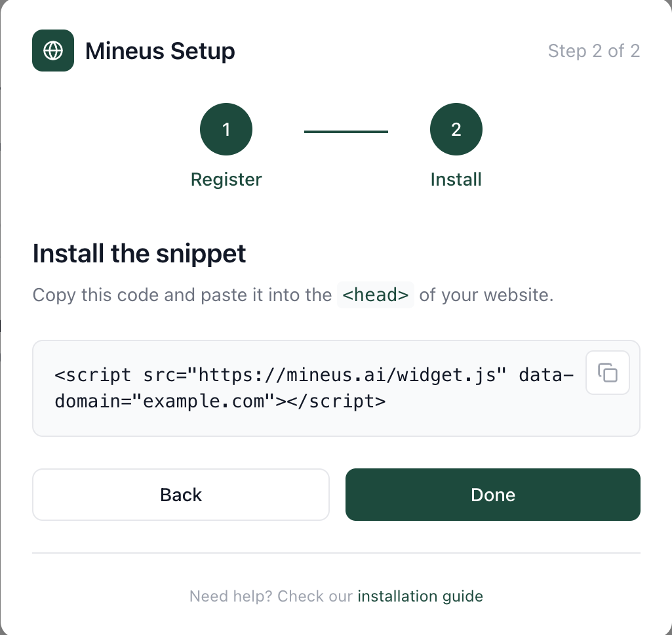672x635 pixels.
Task: Select the Register step
Action: 226,179
